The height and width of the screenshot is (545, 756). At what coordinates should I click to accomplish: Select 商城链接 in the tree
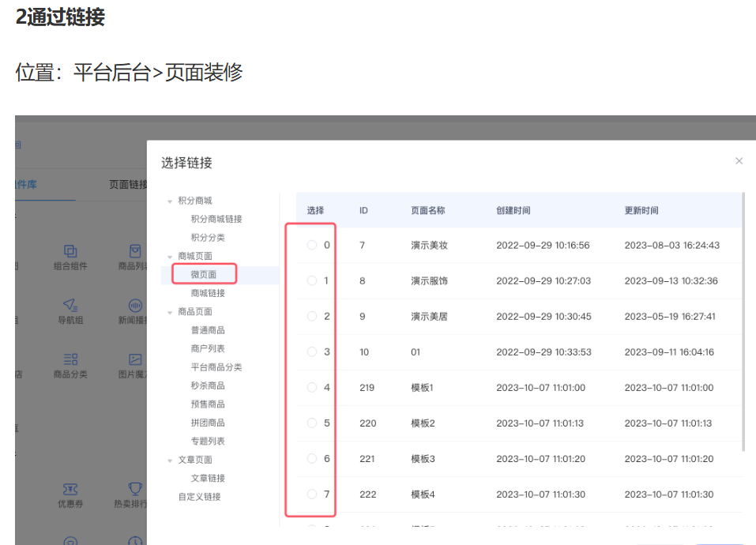click(208, 293)
